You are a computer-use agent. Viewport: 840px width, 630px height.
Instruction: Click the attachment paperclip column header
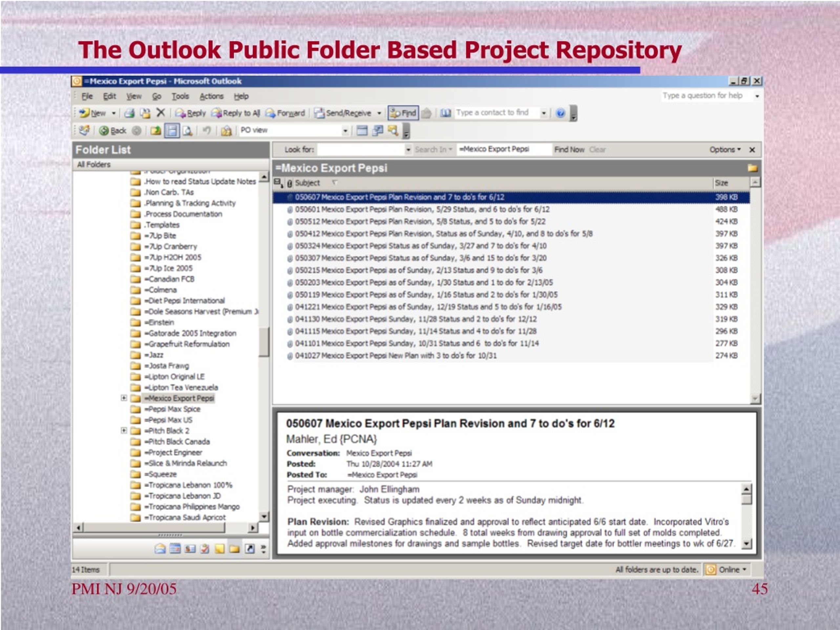pyautogui.click(x=289, y=183)
